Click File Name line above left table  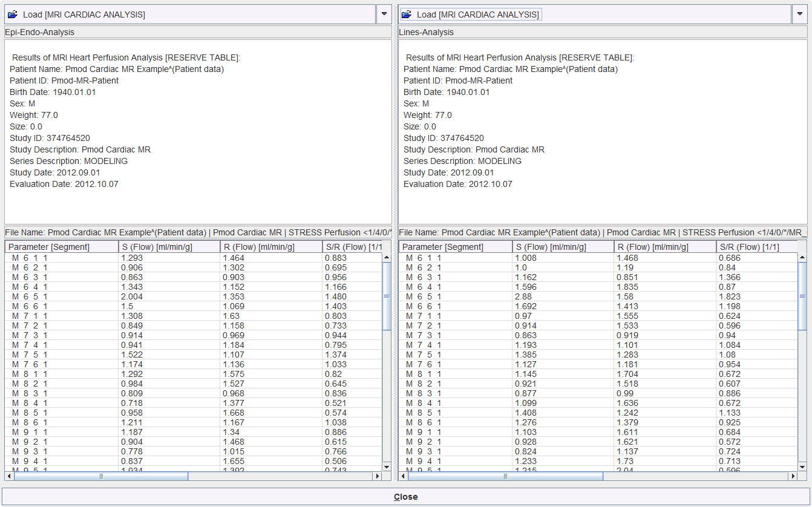198,232
